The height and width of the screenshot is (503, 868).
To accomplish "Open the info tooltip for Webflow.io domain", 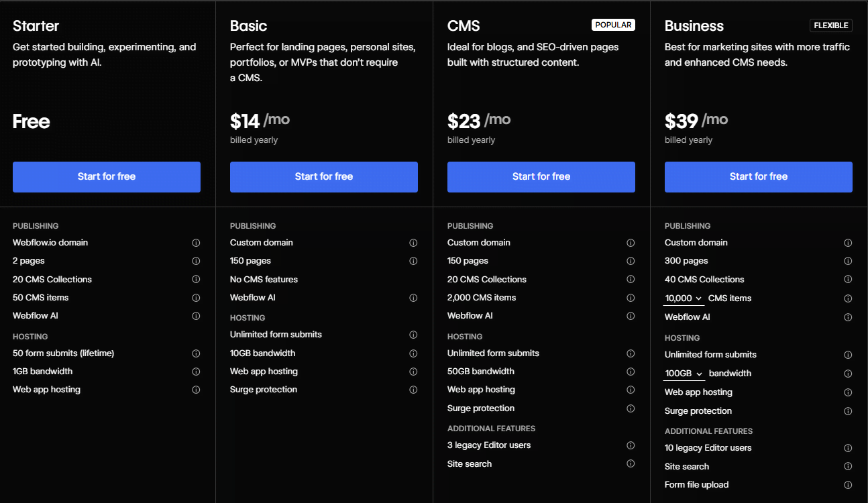I will [x=196, y=242].
